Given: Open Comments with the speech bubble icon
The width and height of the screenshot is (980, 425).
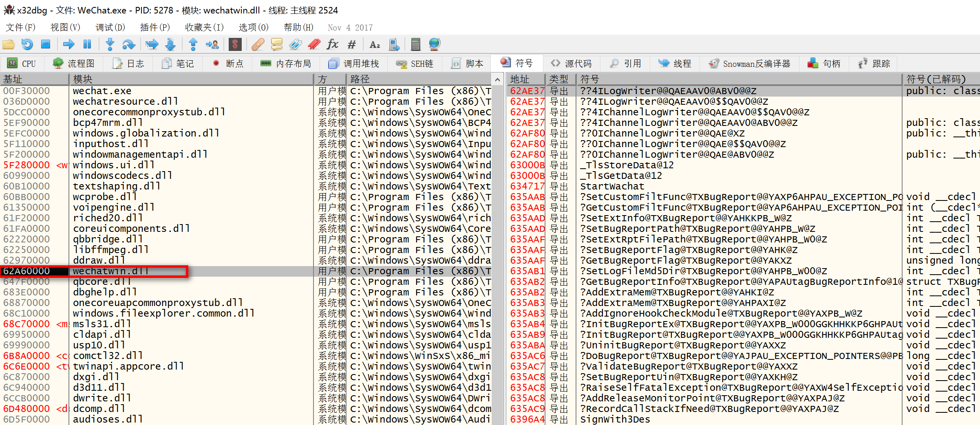Looking at the screenshot, I should 277,44.
